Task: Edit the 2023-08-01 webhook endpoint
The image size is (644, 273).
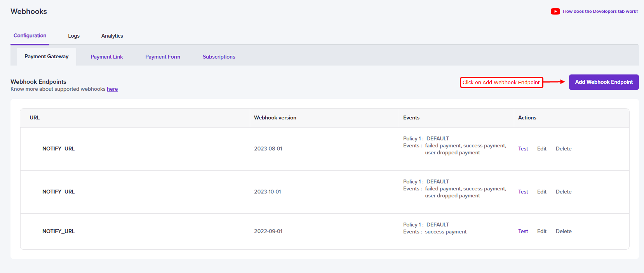Action: click(542, 149)
